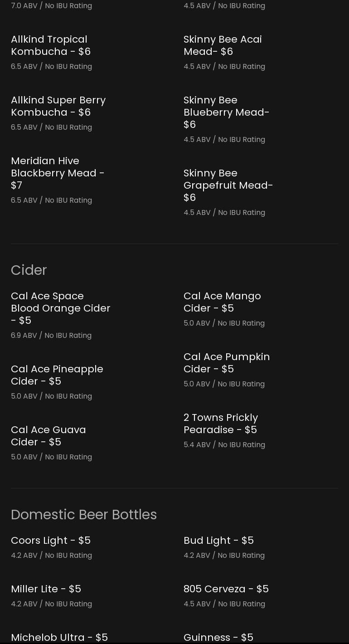Pick 2 Towns Prickly Pearadise - $5
The width and height of the screenshot is (349, 644).
tap(221, 424)
